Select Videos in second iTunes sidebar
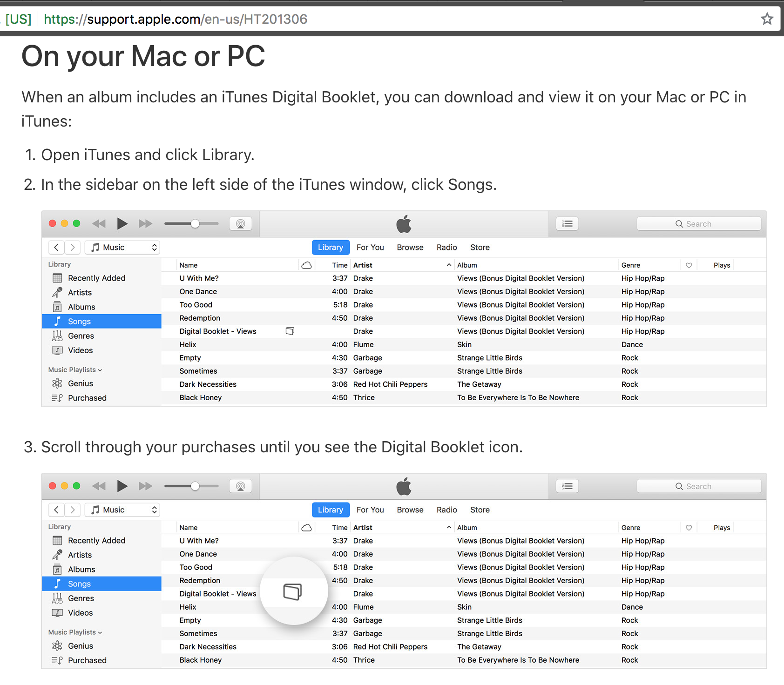Image resolution: width=784 pixels, height=685 pixels. pyautogui.click(x=101, y=613)
